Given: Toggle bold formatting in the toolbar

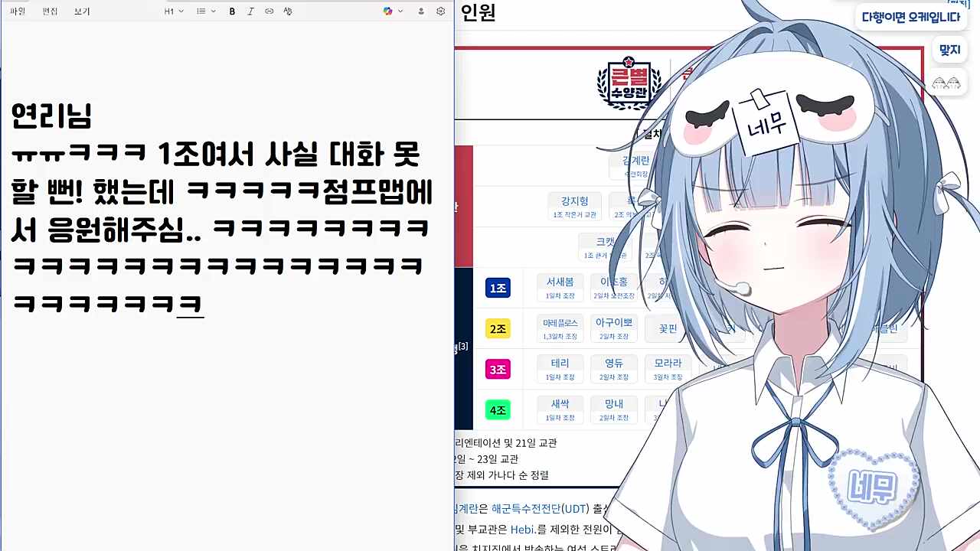Looking at the screenshot, I should pyautogui.click(x=232, y=11).
